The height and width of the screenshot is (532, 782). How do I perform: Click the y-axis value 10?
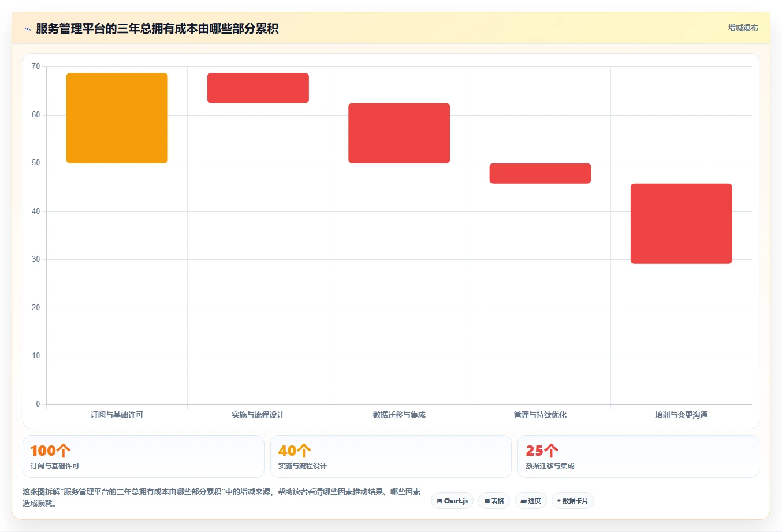tap(36, 356)
